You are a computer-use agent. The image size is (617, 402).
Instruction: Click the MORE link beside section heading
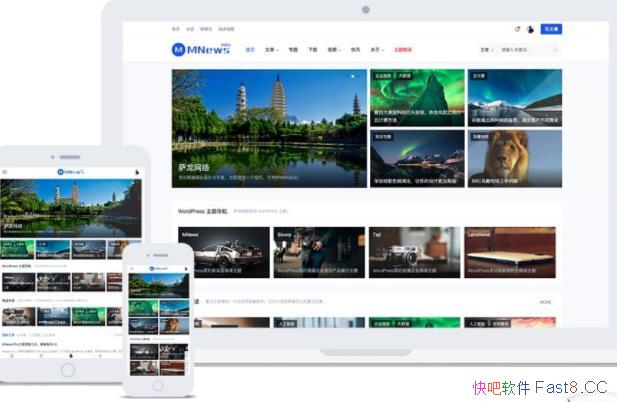pos(545,301)
